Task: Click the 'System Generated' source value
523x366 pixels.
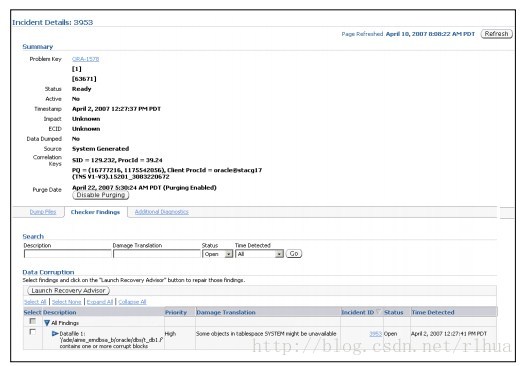Action: tap(100, 149)
